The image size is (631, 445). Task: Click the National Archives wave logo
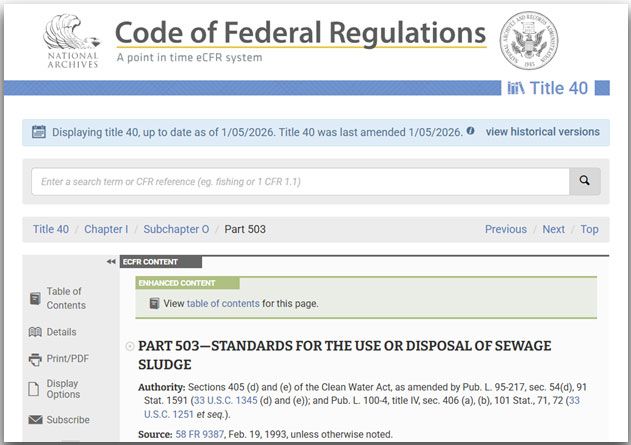[72, 41]
